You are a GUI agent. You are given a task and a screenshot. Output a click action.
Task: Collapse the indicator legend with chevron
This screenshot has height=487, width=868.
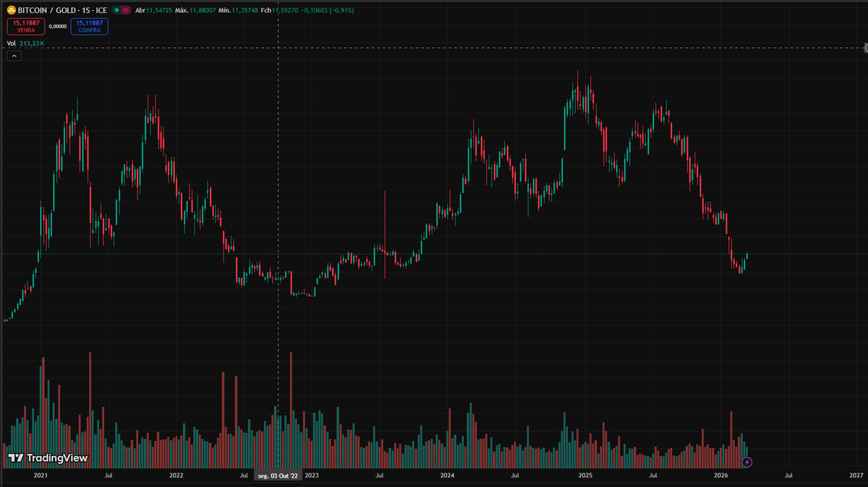coord(14,56)
